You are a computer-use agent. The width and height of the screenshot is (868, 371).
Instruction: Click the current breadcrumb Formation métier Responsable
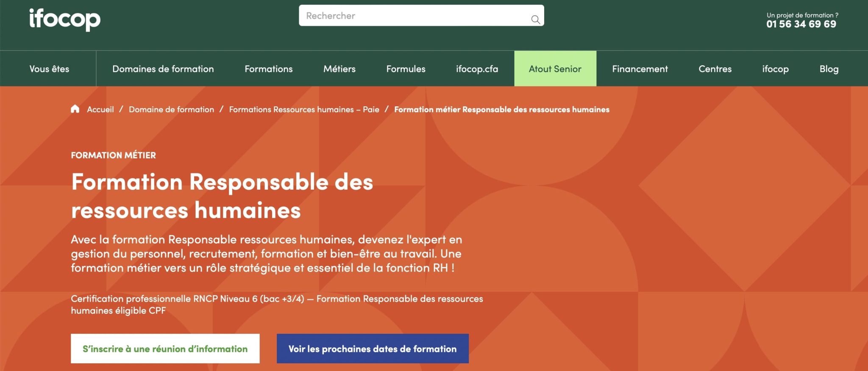coord(502,109)
